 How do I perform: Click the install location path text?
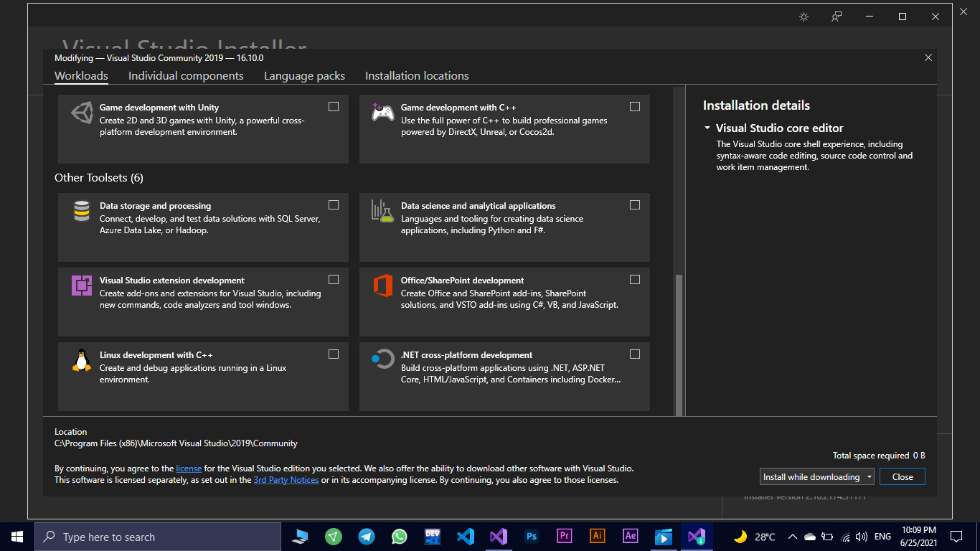click(176, 443)
